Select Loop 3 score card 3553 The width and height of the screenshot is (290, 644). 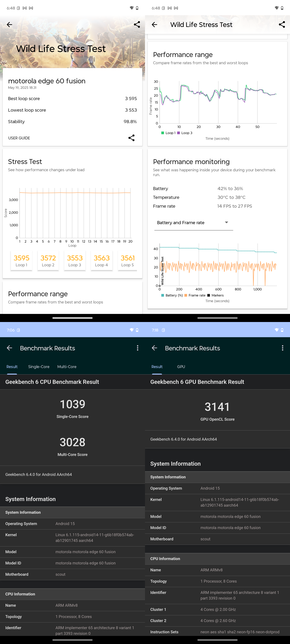coord(75,260)
